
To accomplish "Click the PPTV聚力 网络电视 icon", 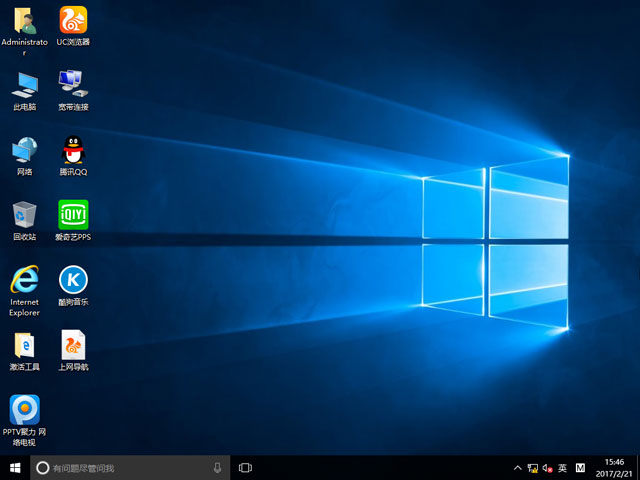I will pyautogui.click(x=25, y=409).
